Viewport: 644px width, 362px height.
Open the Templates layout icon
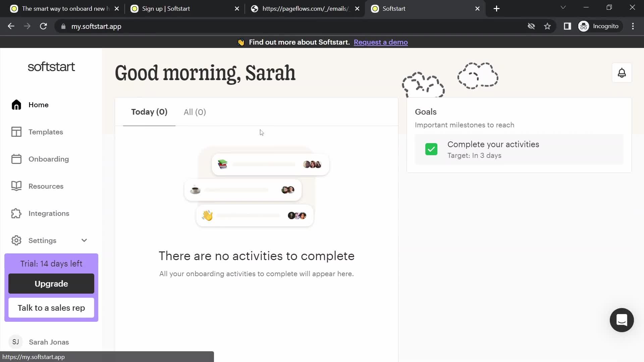(16, 132)
